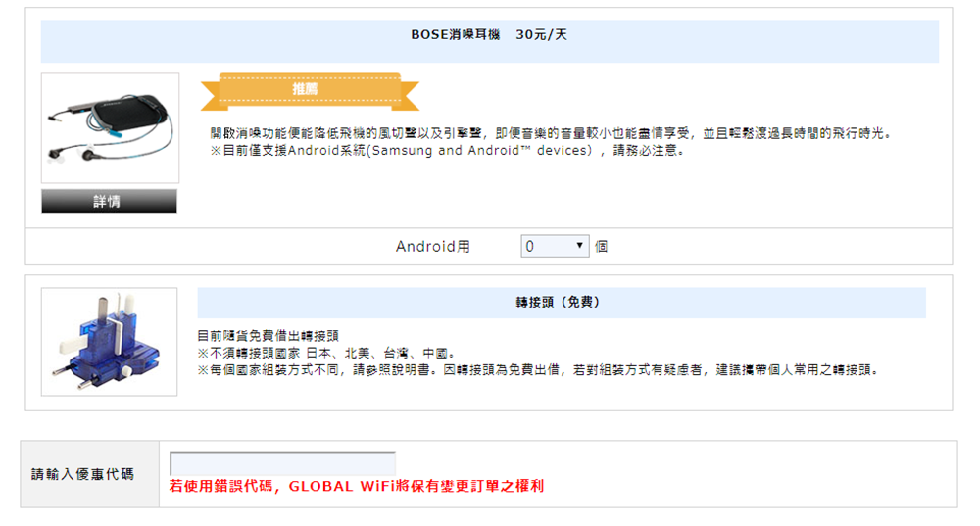Click the 不須轉接頭國家 note line
The height and width of the screenshot is (526, 980).
pyautogui.click(x=328, y=354)
